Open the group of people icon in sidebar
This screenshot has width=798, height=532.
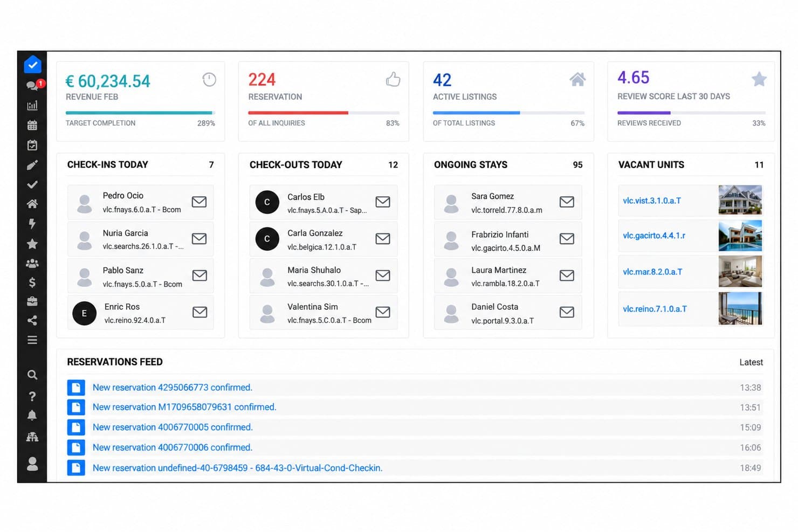pos(32,264)
